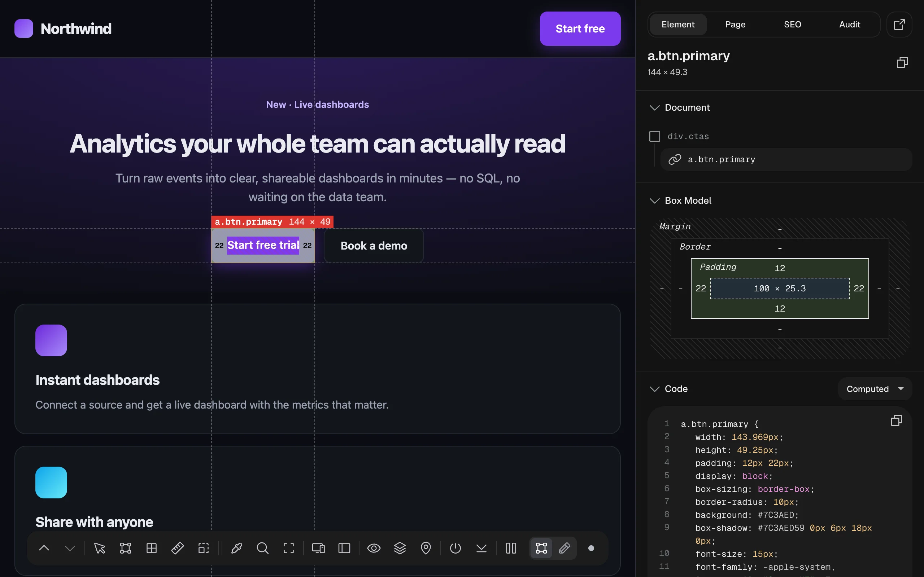
Task: Click the Start free button in header
Action: tap(580, 28)
